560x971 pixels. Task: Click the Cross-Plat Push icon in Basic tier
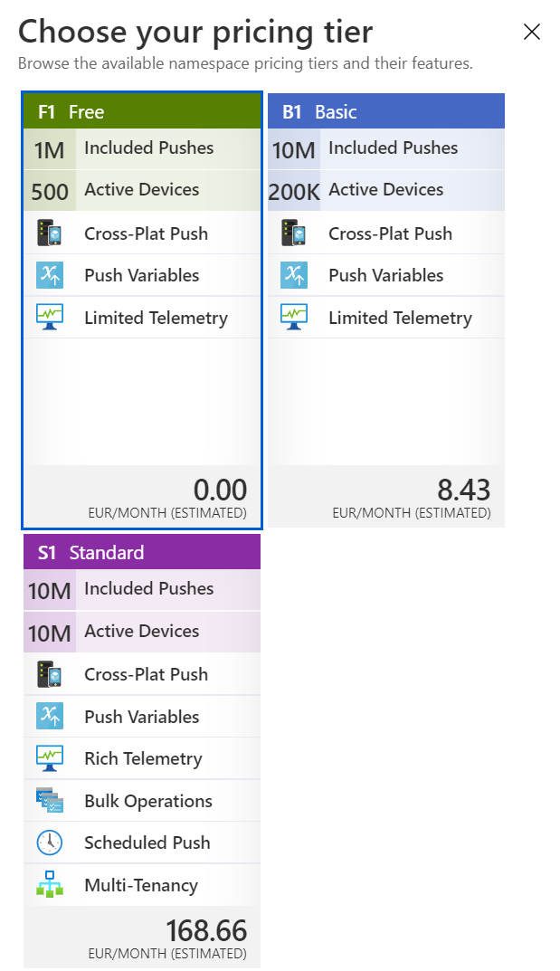(294, 233)
